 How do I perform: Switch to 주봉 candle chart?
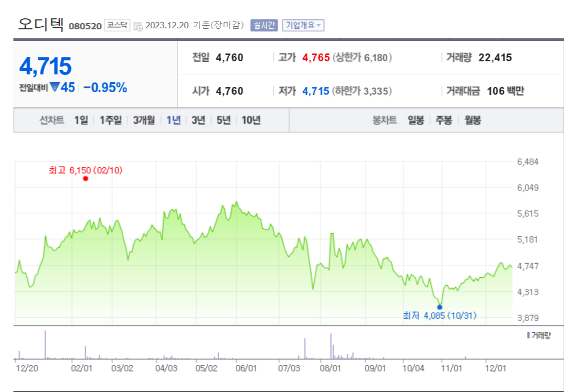pyautogui.click(x=444, y=120)
